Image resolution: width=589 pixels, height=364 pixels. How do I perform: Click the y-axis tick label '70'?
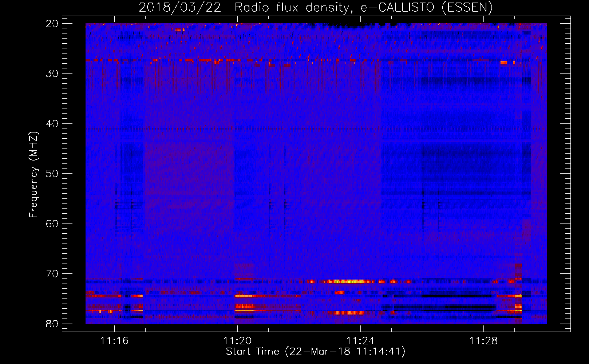(52, 274)
